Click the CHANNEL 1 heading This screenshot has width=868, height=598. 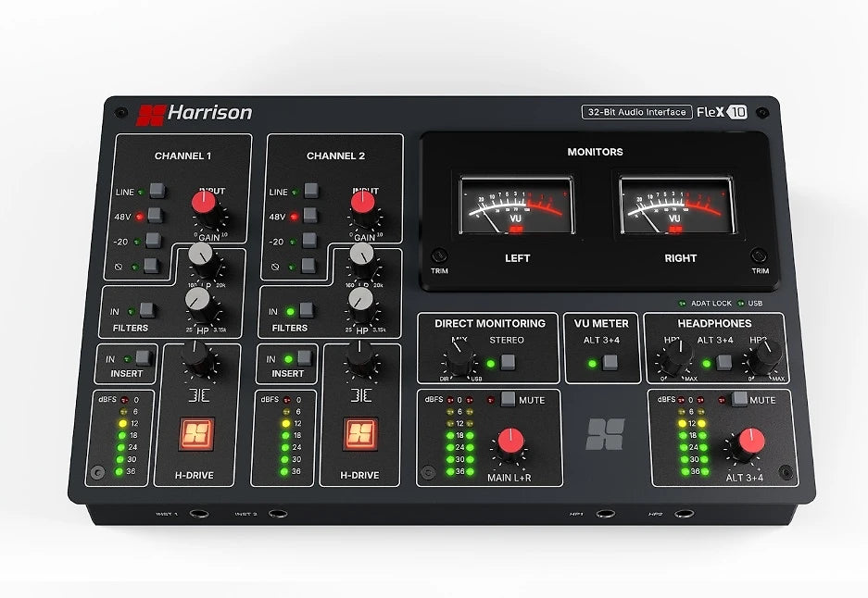(182, 156)
